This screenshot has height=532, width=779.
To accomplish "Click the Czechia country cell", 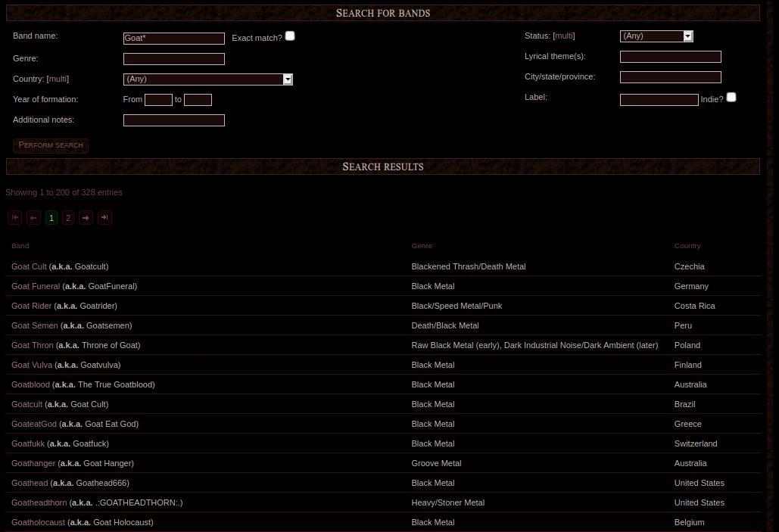I will pyautogui.click(x=689, y=266).
